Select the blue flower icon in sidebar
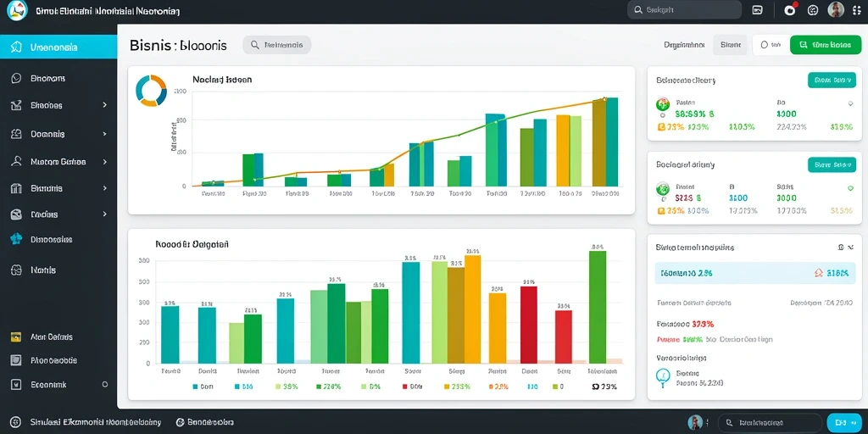 click(16, 239)
